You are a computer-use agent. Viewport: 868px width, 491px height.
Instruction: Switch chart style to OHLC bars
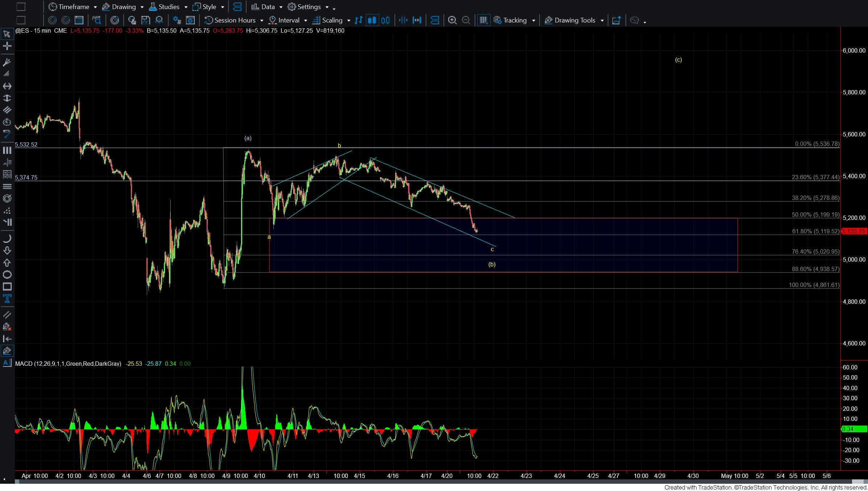pyautogui.click(x=359, y=20)
